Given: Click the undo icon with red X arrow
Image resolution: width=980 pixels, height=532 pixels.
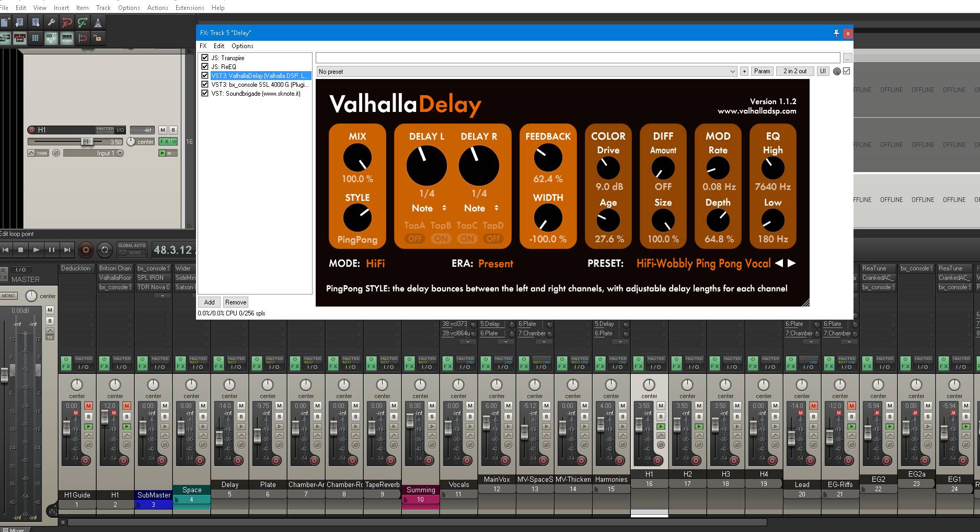Looking at the screenshot, I should 66,22.
